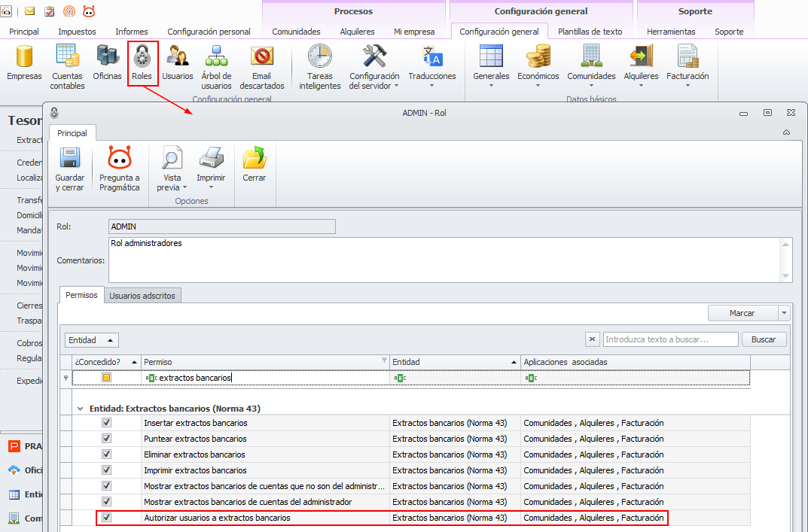Toggle Mostrar extractos de cuentas del administrador checkbox
This screenshot has width=808, height=532.
click(x=107, y=502)
